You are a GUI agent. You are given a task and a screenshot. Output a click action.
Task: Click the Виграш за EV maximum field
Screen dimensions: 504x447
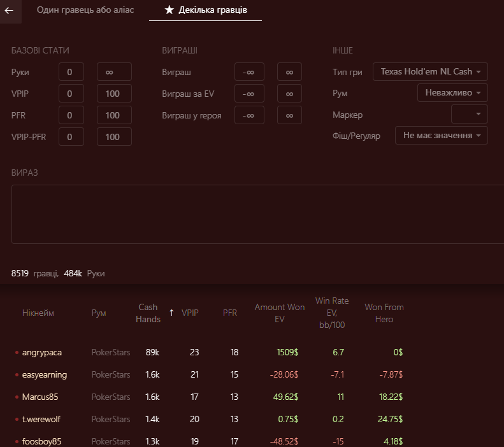(x=289, y=94)
